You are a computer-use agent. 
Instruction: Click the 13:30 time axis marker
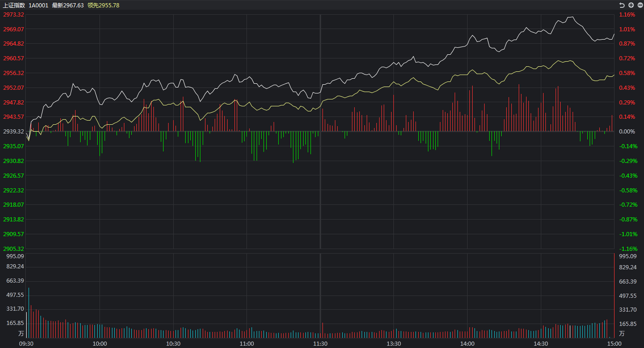[x=393, y=343]
